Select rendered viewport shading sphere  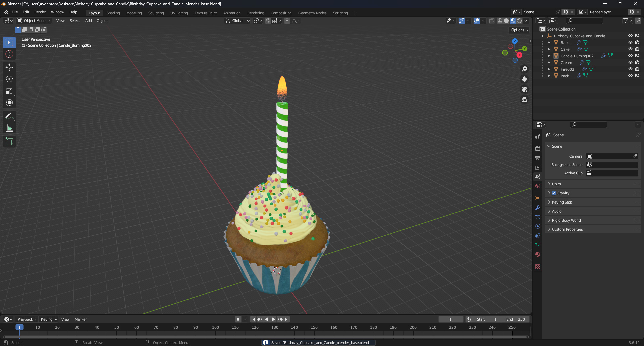pos(519,21)
